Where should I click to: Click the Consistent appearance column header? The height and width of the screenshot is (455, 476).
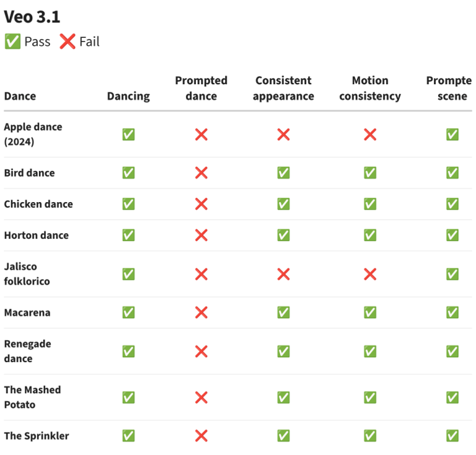tap(283, 88)
